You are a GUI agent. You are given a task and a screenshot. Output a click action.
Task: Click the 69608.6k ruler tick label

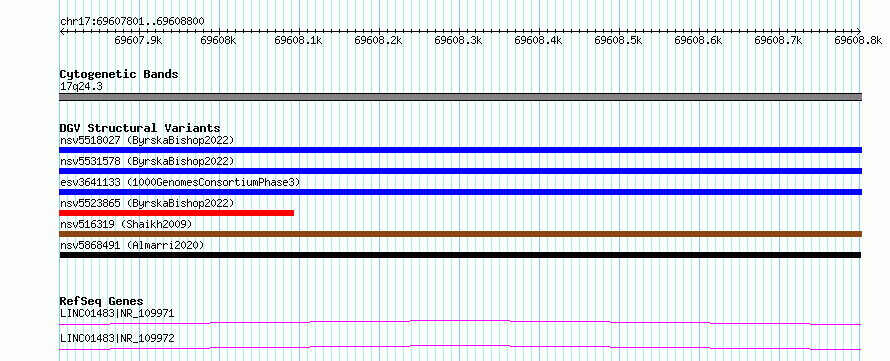point(699,40)
